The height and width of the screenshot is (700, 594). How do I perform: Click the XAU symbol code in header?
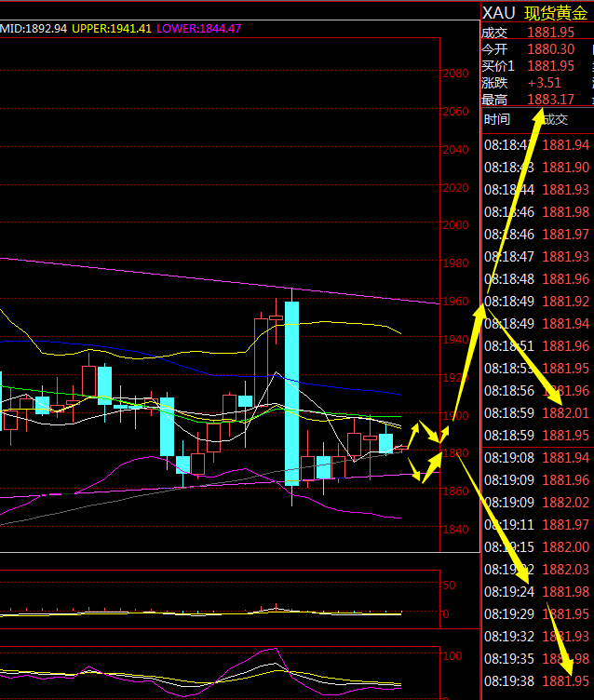pos(498,13)
